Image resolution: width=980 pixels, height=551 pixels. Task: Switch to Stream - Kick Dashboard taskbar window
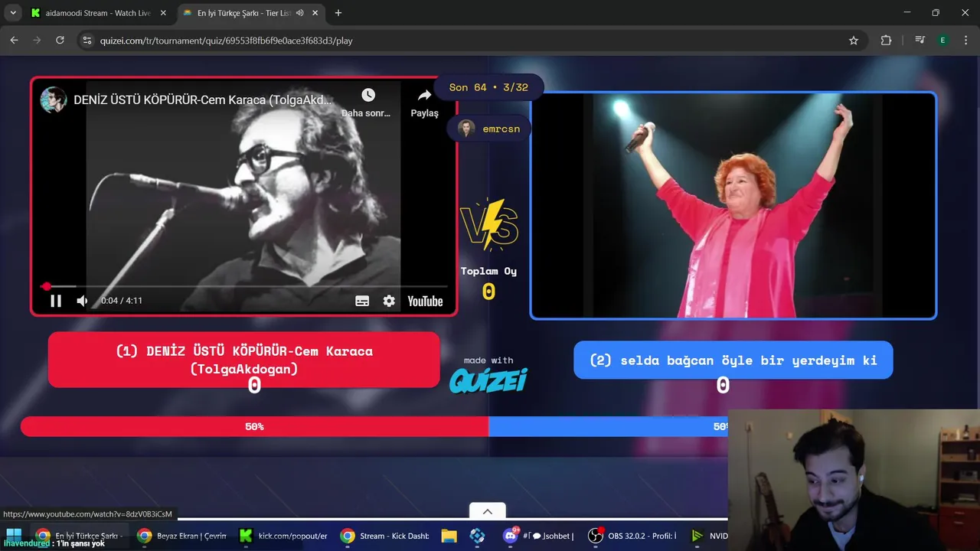click(385, 536)
